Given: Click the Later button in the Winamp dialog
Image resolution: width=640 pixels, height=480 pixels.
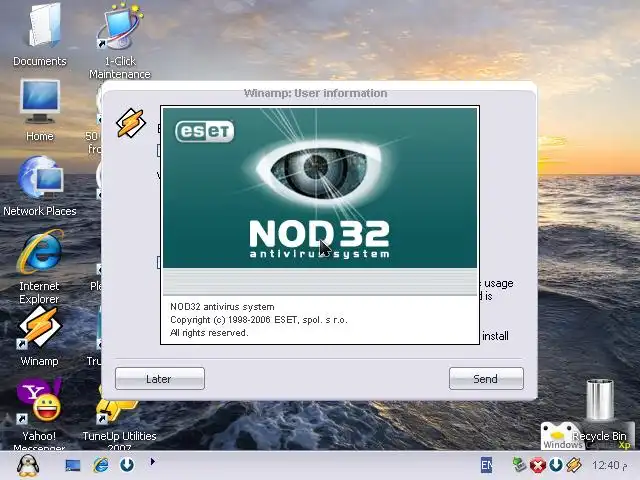Looking at the screenshot, I should coord(160,379).
